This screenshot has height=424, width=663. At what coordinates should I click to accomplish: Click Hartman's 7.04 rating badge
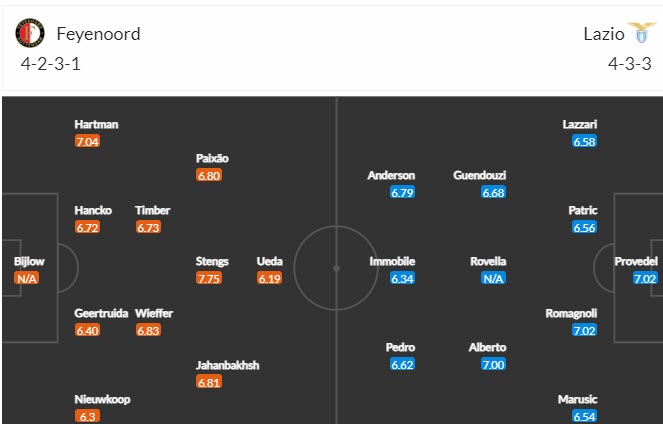(x=88, y=142)
